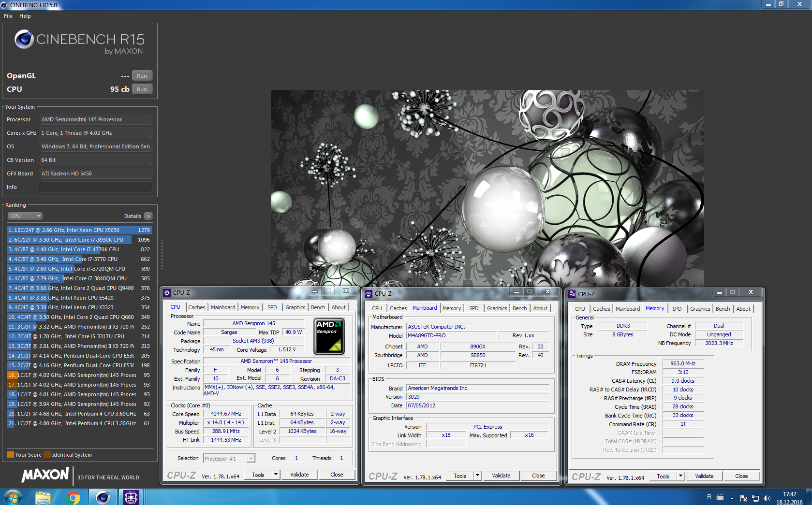Switch to Mainboard tab in first CPU-Z

[x=223, y=307]
